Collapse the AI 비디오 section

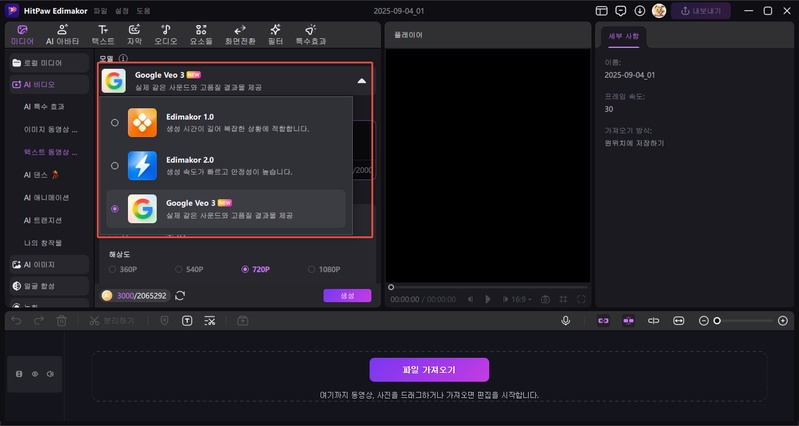coord(49,85)
